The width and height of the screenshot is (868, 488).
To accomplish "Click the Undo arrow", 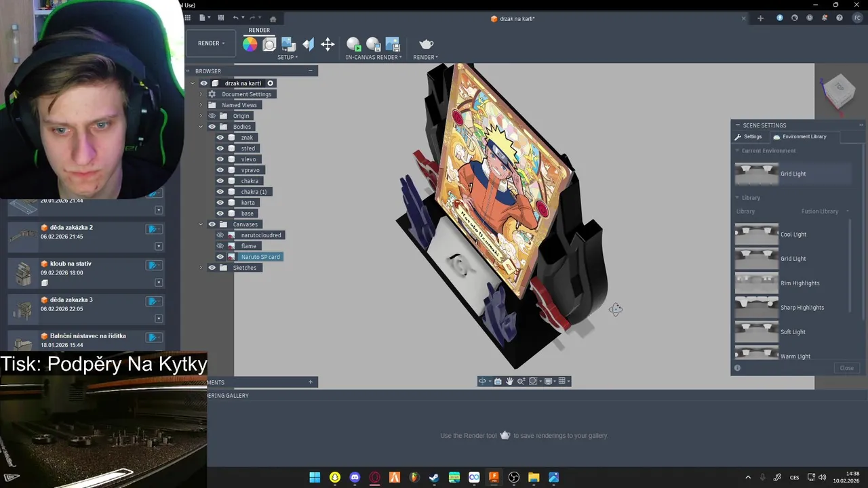I will [x=235, y=18].
